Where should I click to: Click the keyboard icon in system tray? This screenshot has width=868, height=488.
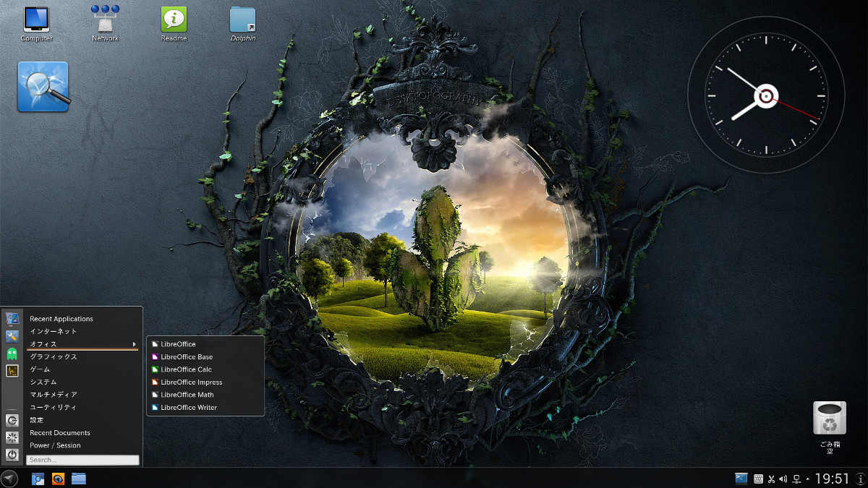[x=759, y=479]
